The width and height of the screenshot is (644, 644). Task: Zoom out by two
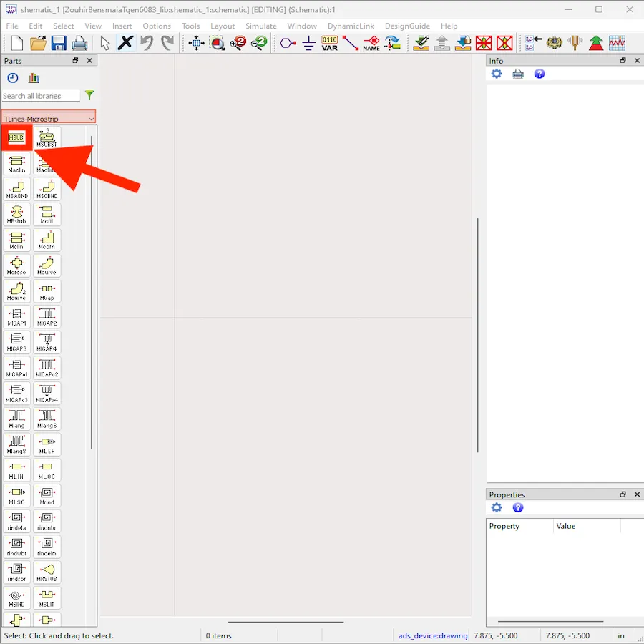(259, 43)
